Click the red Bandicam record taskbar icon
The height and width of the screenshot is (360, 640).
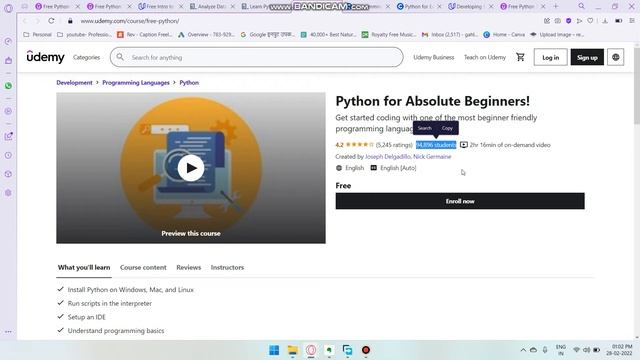click(x=366, y=350)
